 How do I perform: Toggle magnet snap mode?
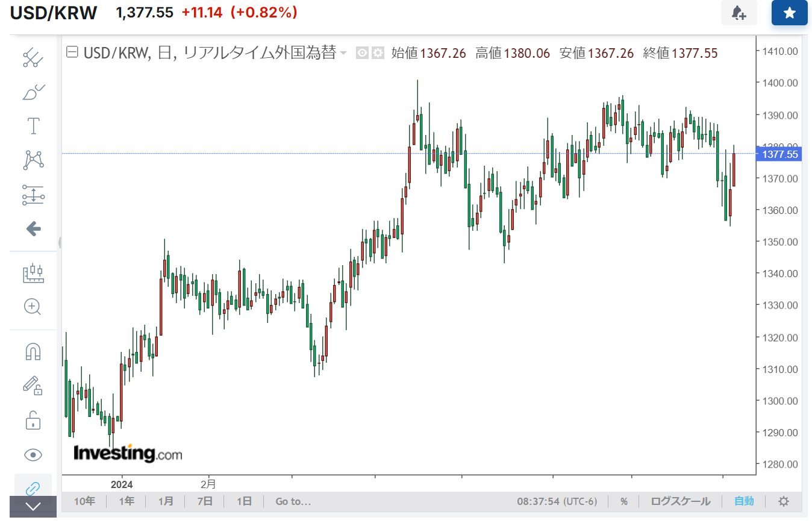33,351
